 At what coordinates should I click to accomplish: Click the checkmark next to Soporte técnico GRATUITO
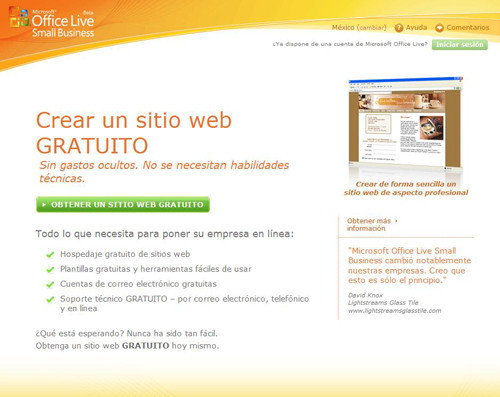click(50, 299)
